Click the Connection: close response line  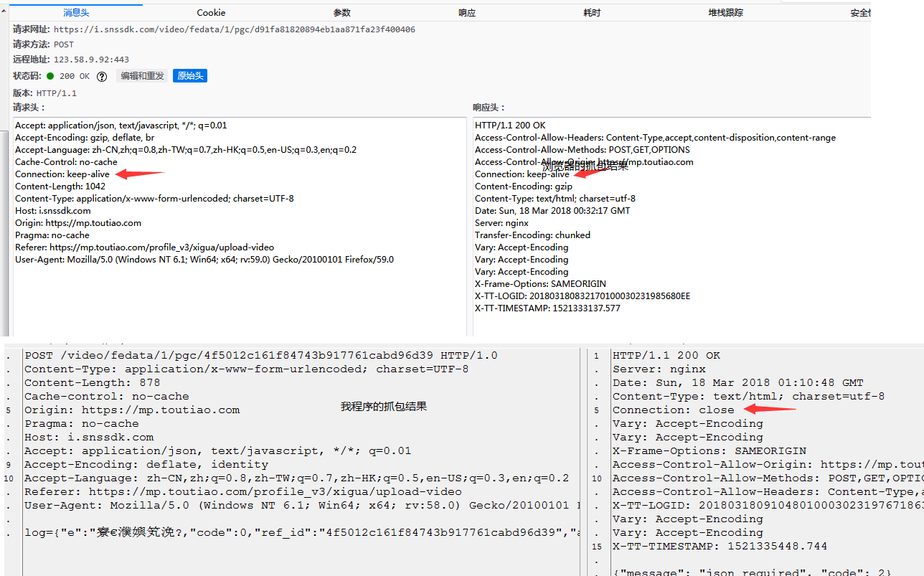coord(674,410)
